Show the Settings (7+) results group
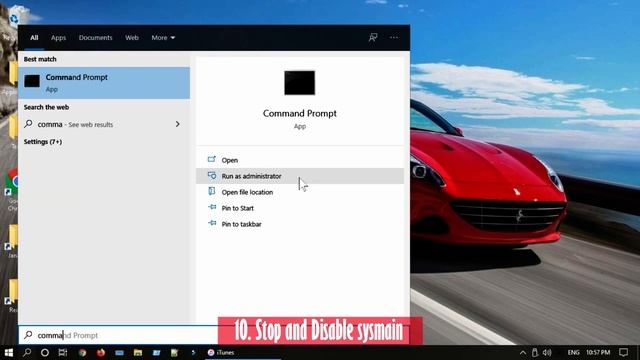 (43, 142)
